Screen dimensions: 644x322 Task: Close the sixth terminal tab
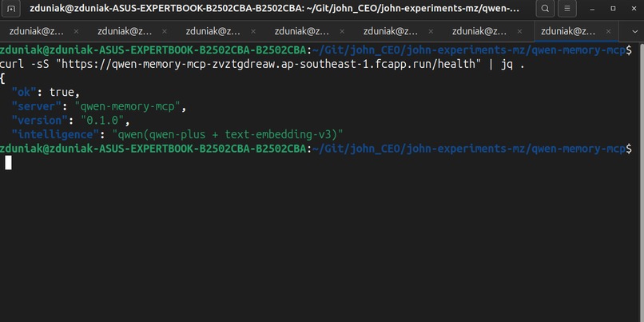click(x=519, y=32)
